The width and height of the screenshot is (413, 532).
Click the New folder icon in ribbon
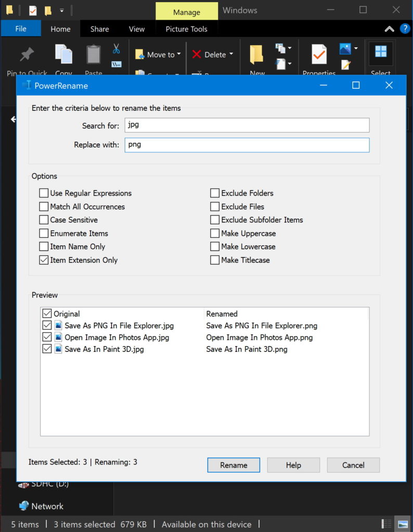coord(256,54)
